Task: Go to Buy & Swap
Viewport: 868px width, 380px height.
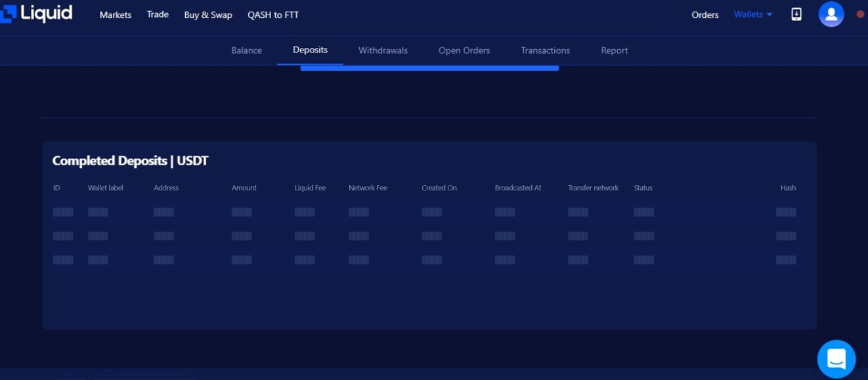Action: [208, 14]
